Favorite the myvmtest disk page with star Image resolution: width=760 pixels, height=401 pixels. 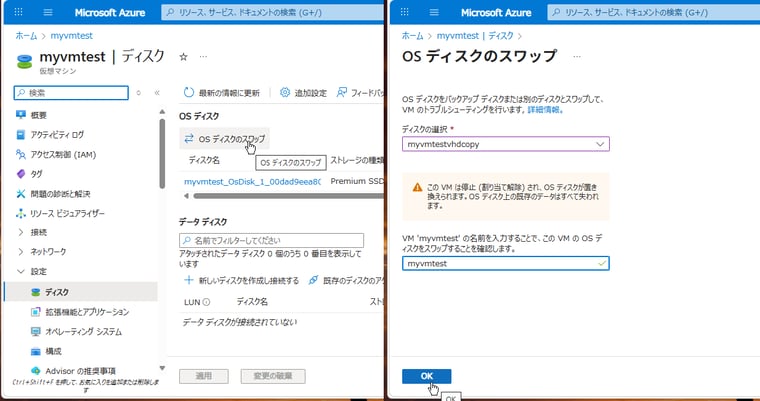click(x=183, y=57)
